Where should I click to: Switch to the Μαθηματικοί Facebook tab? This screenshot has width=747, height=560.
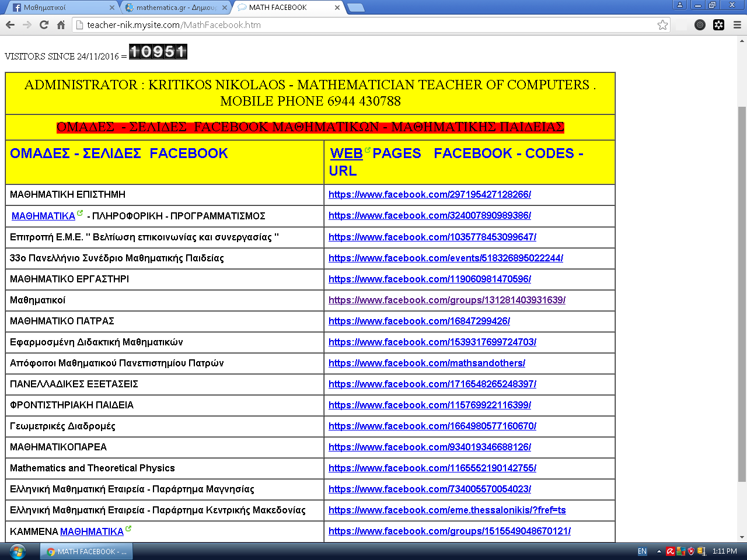(x=63, y=8)
